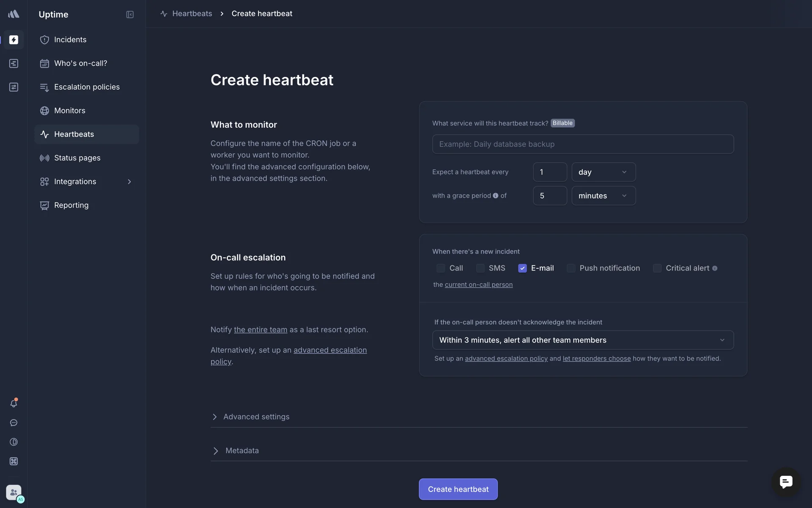The height and width of the screenshot is (508, 812).
Task: Follow the current on-call person link
Action: [478, 284]
